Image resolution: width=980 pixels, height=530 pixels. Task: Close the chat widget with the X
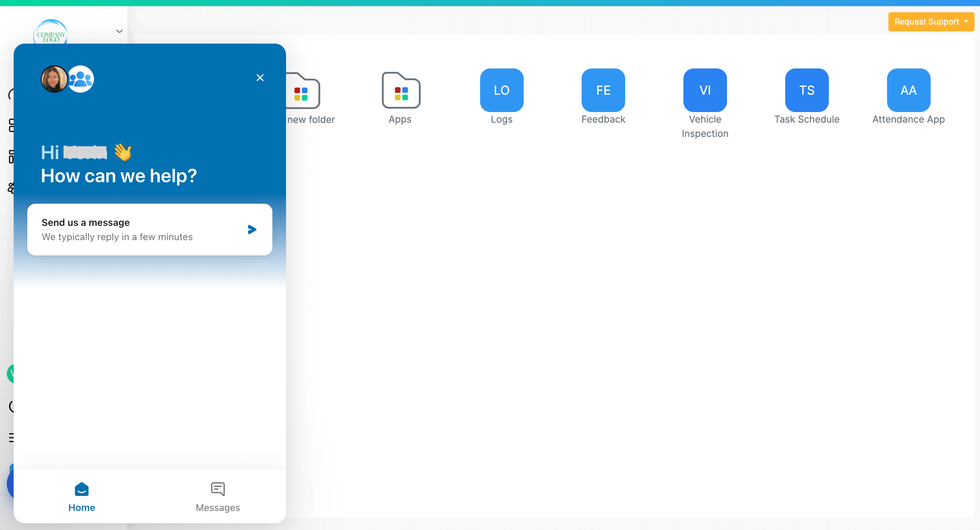pyautogui.click(x=260, y=78)
